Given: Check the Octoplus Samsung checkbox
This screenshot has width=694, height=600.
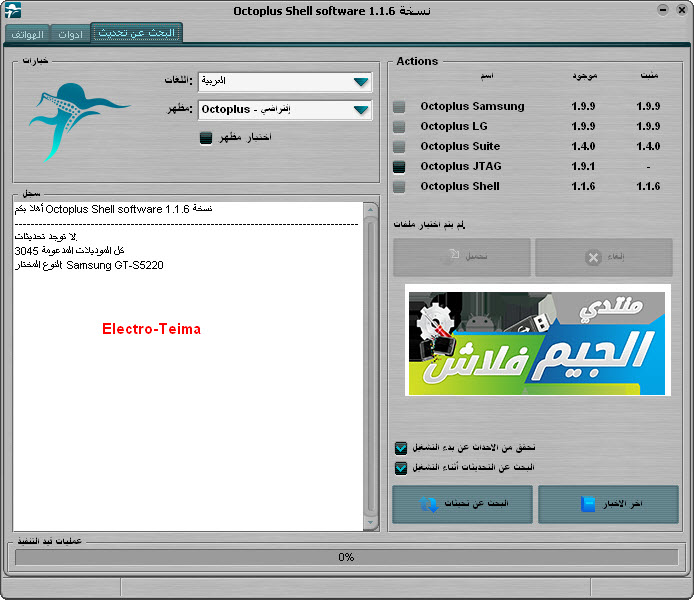Looking at the screenshot, I should click(x=399, y=107).
